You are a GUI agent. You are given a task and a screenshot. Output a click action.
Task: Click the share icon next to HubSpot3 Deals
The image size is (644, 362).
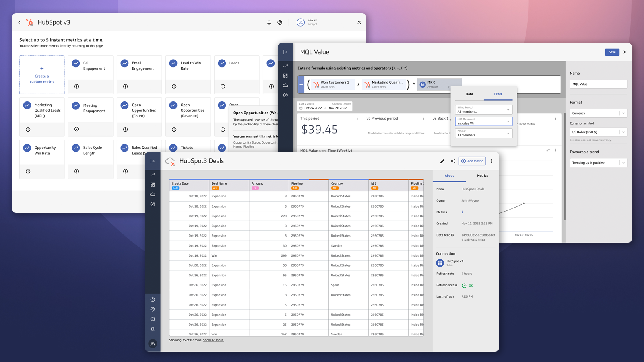(x=452, y=161)
